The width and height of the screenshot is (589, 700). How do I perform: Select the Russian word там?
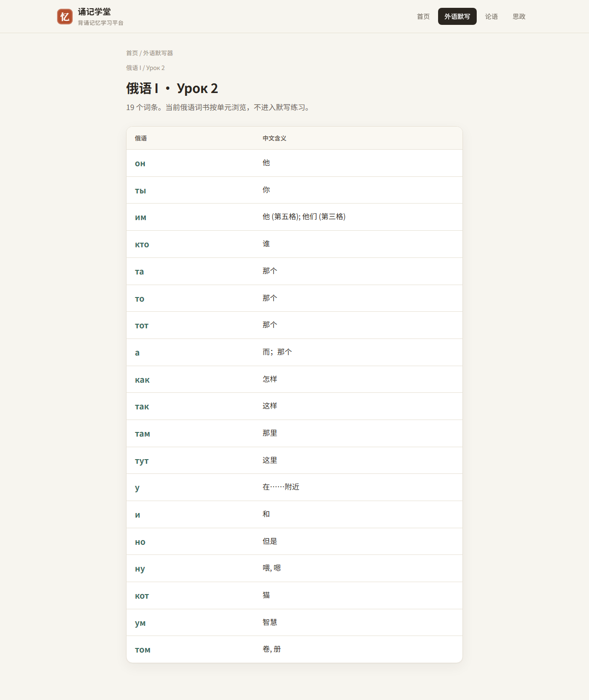click(142, 434)
